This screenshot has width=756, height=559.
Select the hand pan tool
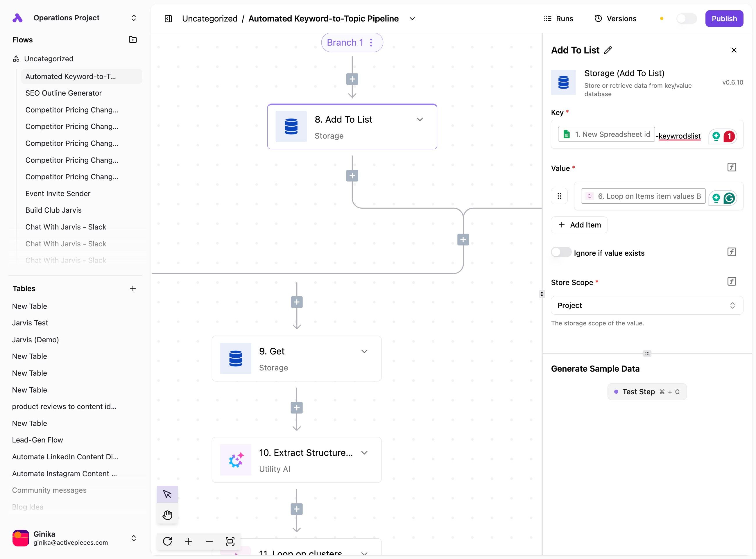point(167,515)
